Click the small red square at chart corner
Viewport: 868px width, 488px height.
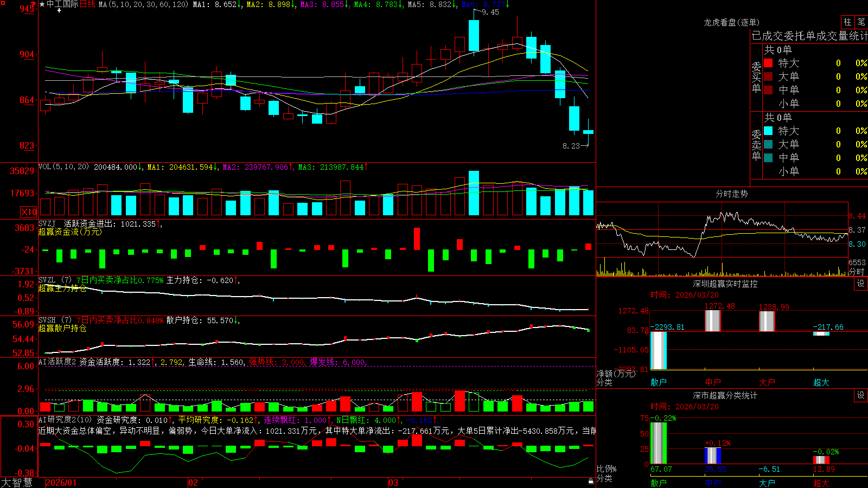pyautogui.click(x=2, y=3)
